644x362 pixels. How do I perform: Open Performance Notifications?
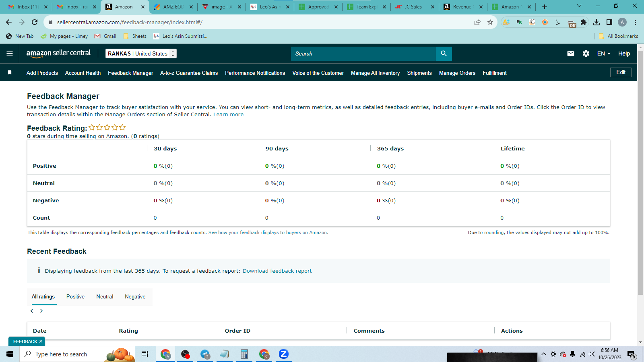pos(255,73)
